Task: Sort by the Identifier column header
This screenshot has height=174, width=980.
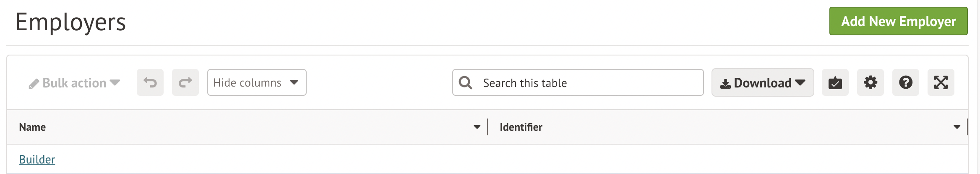Action: pyautogui.click(x=521, y=127)
